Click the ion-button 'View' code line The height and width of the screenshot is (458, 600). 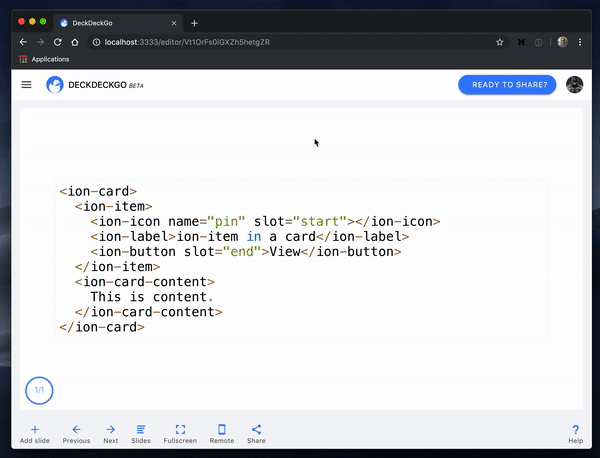click(246, 252)
